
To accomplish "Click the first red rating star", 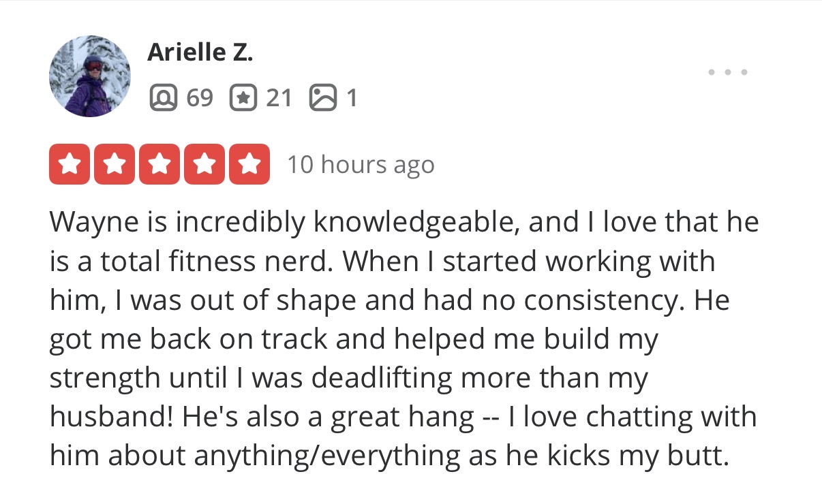I will click(70, 164).
